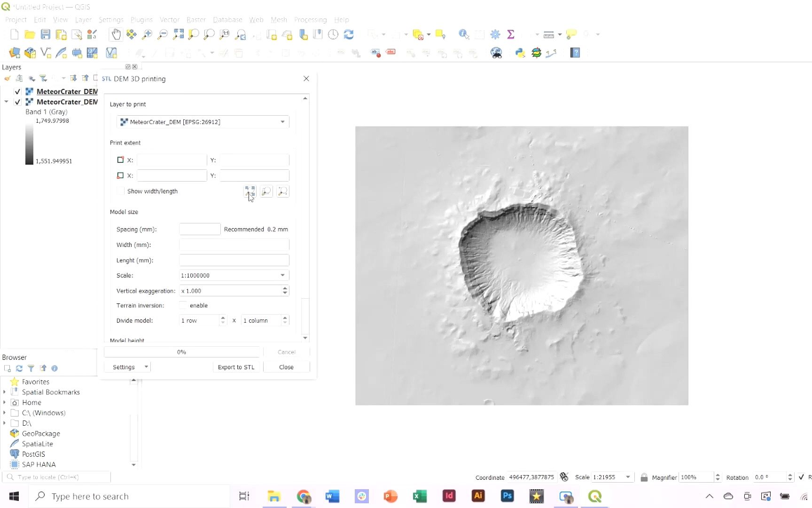Enable terrain inversion

click(183, 305)
